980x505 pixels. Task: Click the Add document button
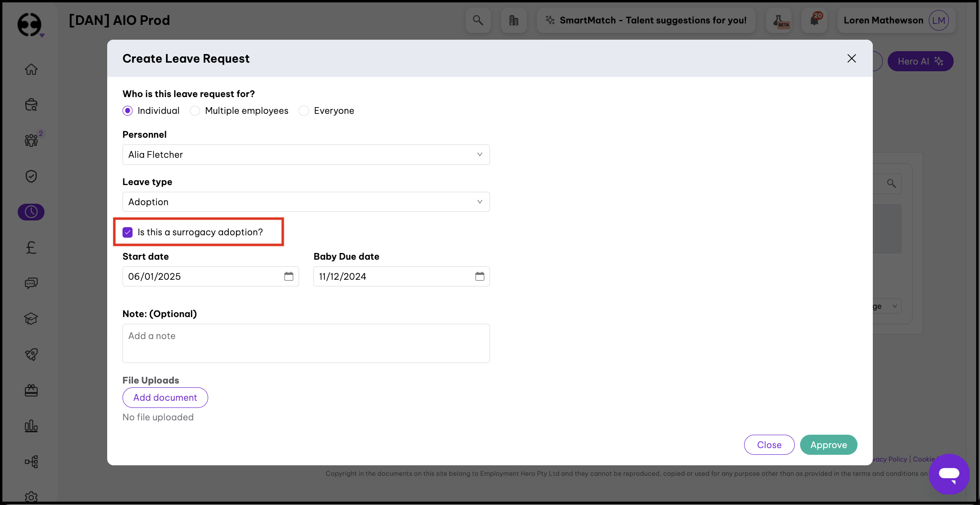coord(165,397)
